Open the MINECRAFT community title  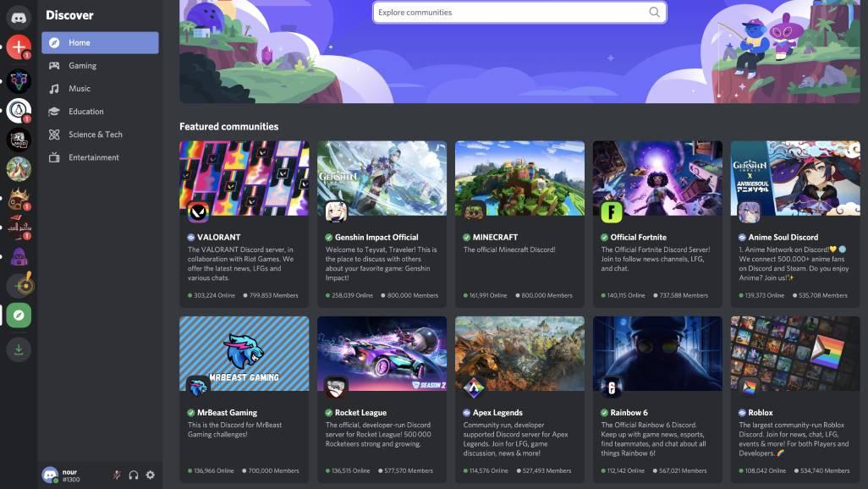[495, 237]
